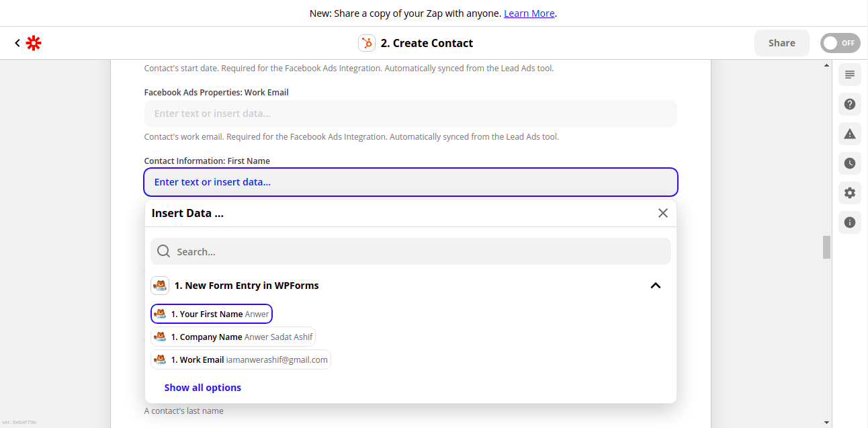Open the notes icon in right sidebar
The height and width of the screenshot is (428, 868).
(x=850, y=74)
